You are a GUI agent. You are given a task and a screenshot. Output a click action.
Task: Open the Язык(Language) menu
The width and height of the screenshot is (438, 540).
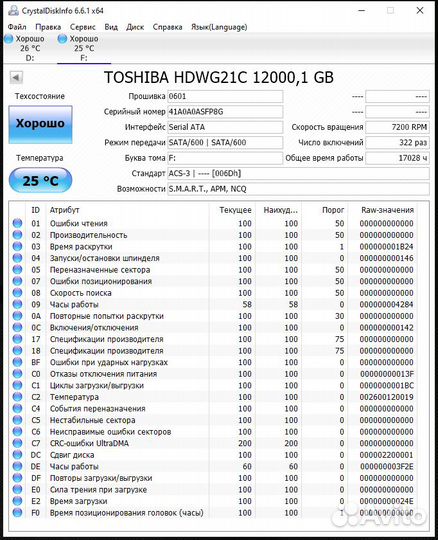219,27
